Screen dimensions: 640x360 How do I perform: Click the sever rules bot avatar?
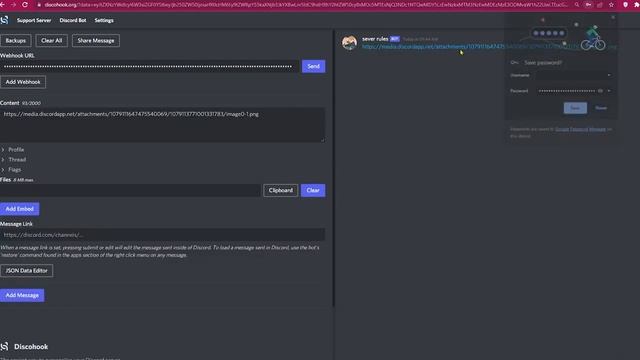coord(349,42)
